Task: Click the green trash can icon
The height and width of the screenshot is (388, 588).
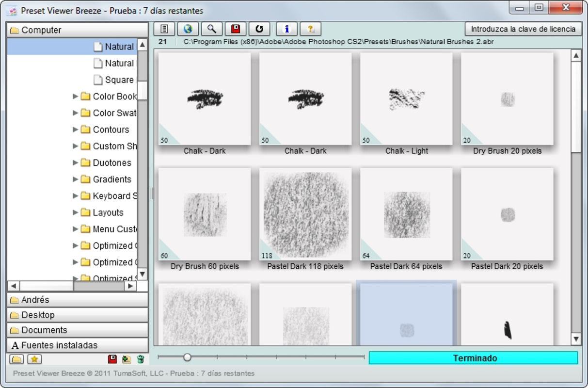Action: [x=141, y=359]
